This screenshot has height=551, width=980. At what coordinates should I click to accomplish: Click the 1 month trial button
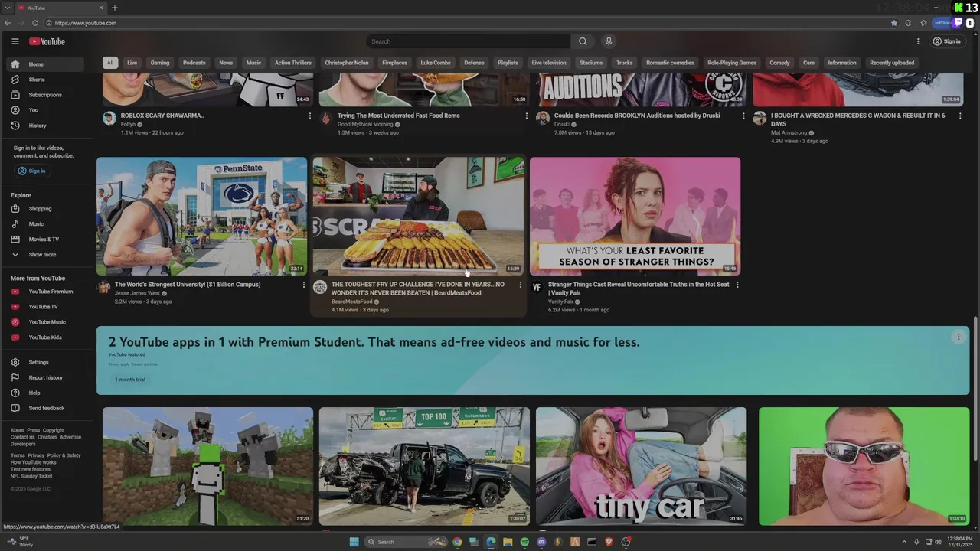[x=130, y=380]
